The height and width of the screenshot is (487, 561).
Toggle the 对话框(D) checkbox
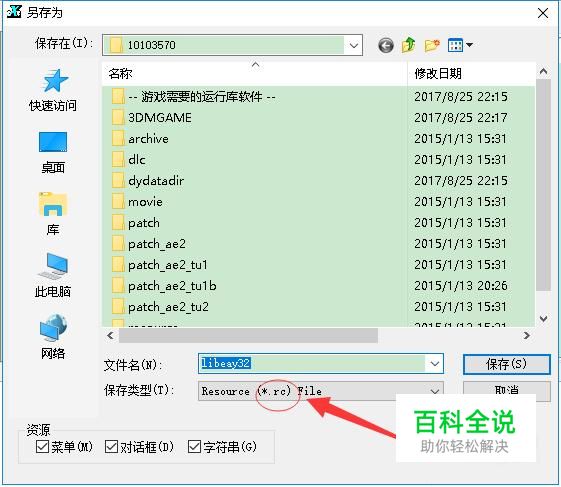(111, 447)
